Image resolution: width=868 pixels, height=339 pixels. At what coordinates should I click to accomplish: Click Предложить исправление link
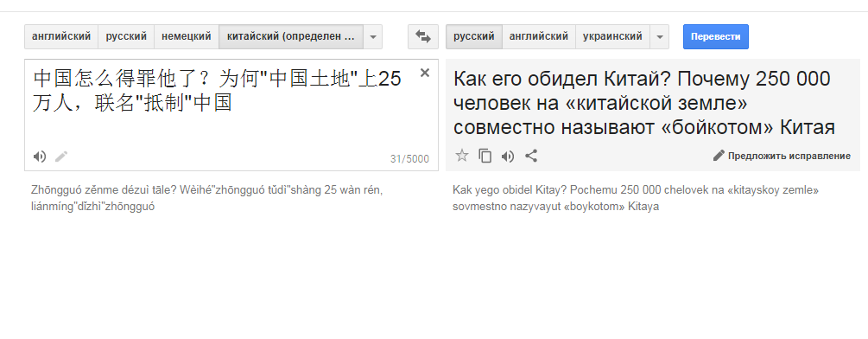pyautogui.click(x=782, y=156)
